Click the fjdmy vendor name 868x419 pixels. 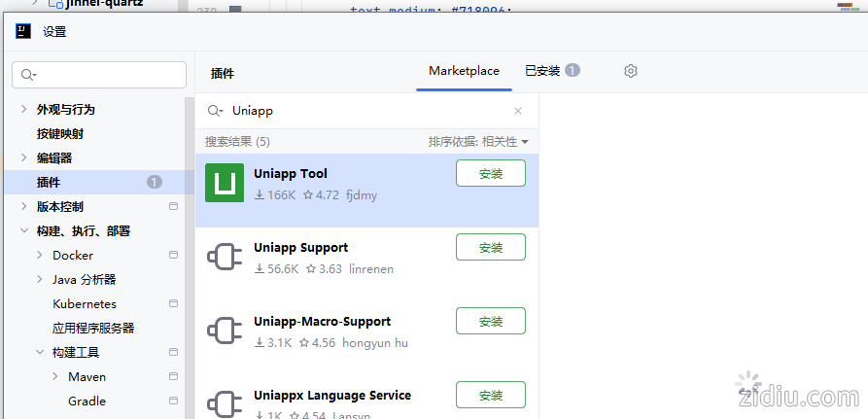point(362,194)
